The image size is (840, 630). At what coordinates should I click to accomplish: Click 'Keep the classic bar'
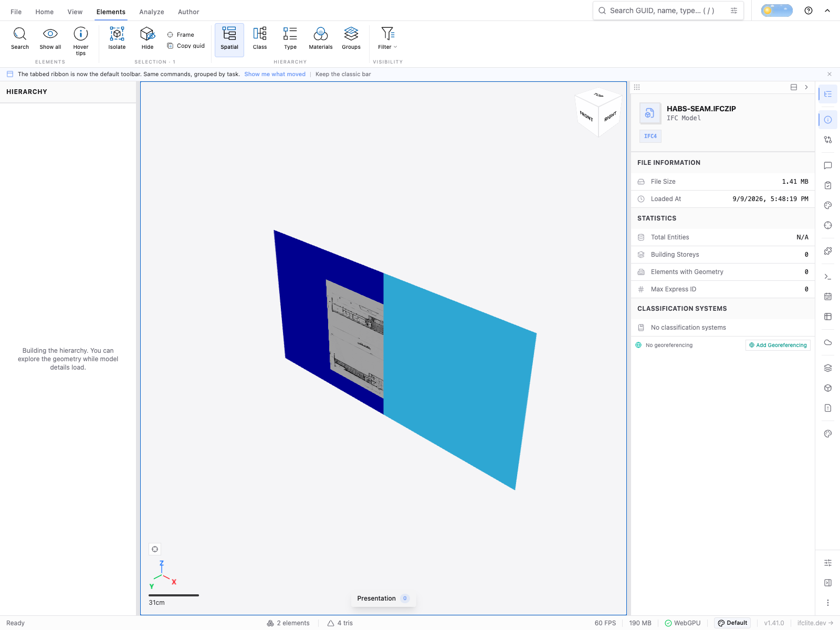(x=343, y=74)
